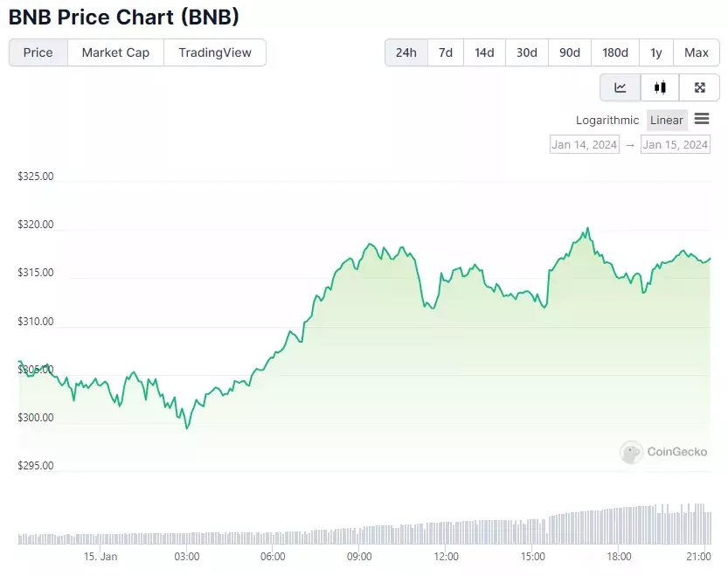Switch to the Market Cap tab
Viewport: 728px width, 576px height.
pyautogui.click(x=115, y=52)
